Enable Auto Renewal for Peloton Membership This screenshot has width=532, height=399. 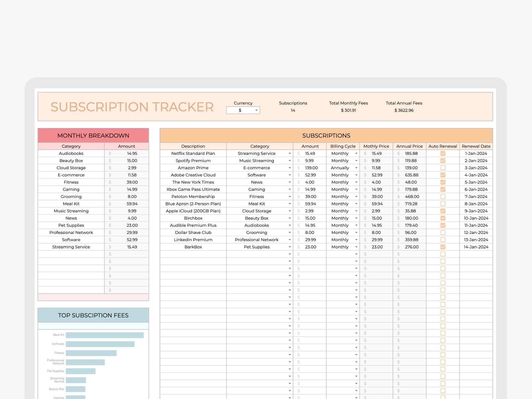coord(443,197)
